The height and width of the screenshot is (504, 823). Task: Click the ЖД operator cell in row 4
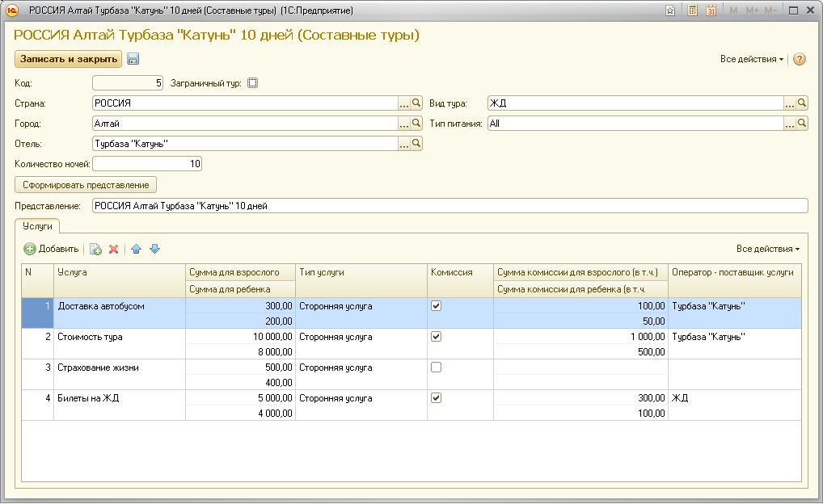(x=734, y=405)
